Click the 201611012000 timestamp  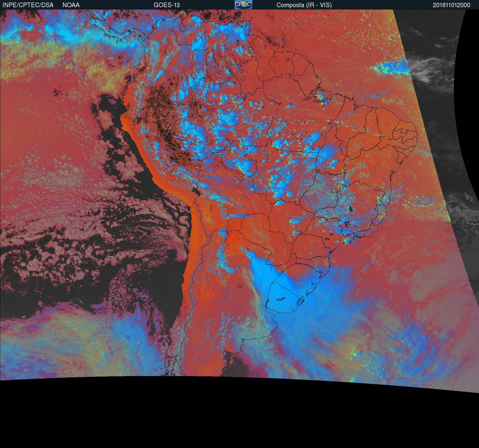pyautogui.click(x=452, y=5)
